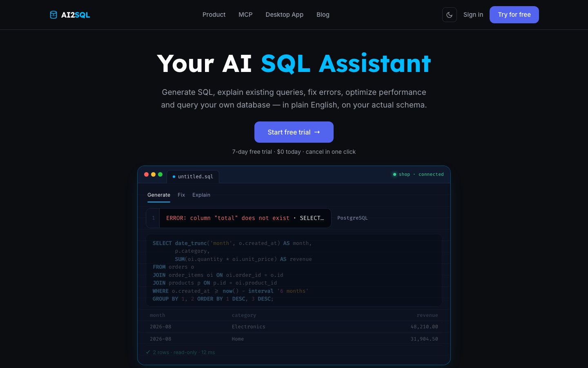Click the green connection status dot

click(394, 174)
